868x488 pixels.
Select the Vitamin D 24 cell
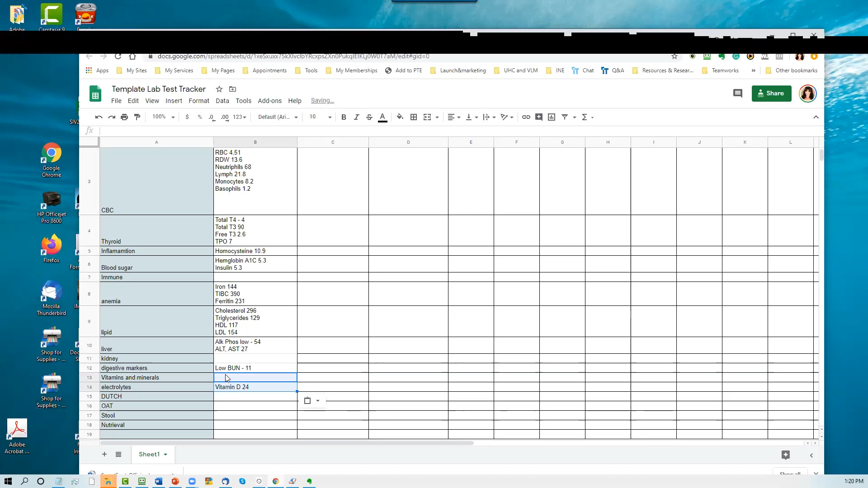point(255,387)
